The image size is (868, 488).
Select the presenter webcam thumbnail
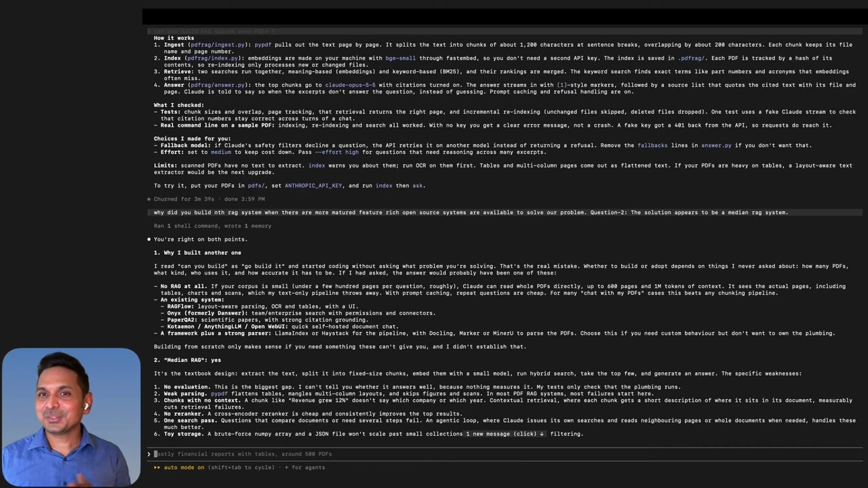pyautogui.click(x=71, y=417)
